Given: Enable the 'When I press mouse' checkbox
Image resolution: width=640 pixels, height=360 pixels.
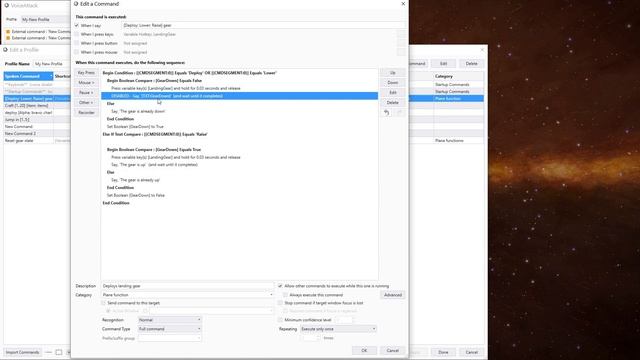Looking at the screenshot, I should pos(77,52).
